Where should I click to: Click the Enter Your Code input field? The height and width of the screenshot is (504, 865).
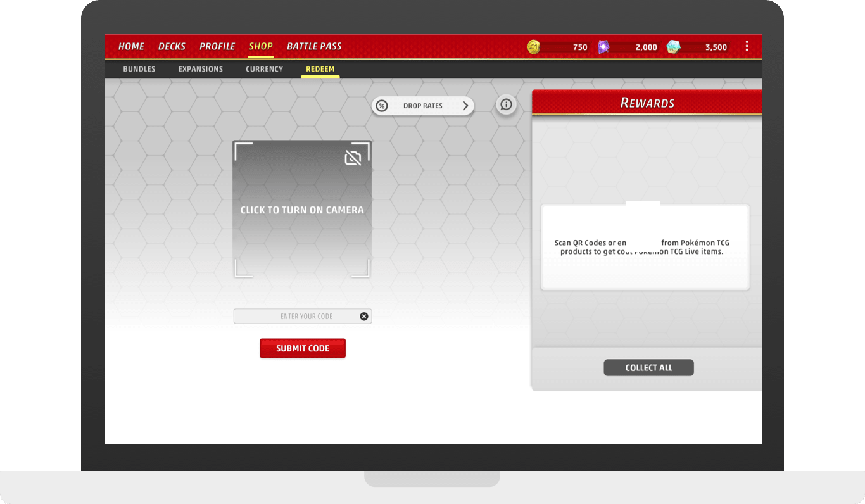[x=298, y=317]
